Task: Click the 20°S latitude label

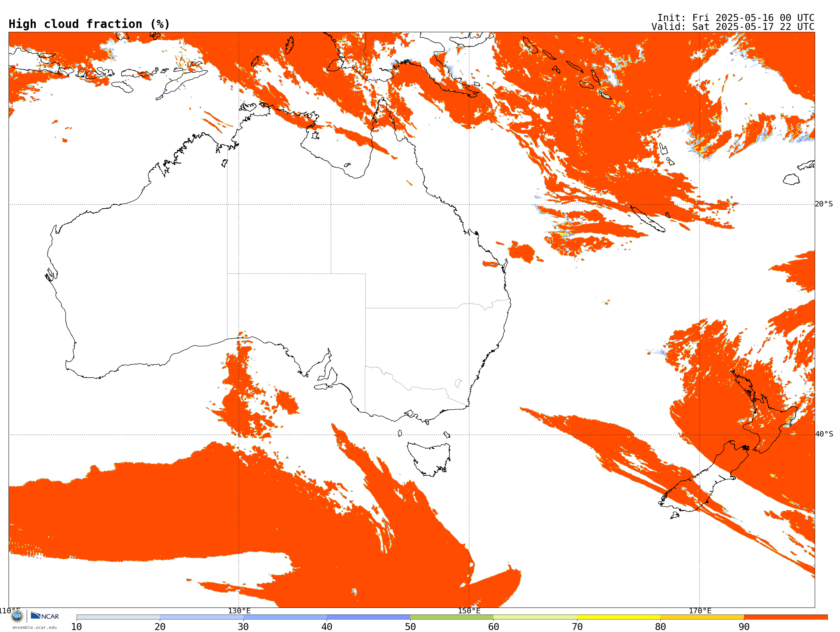Action: click(824, 204)
